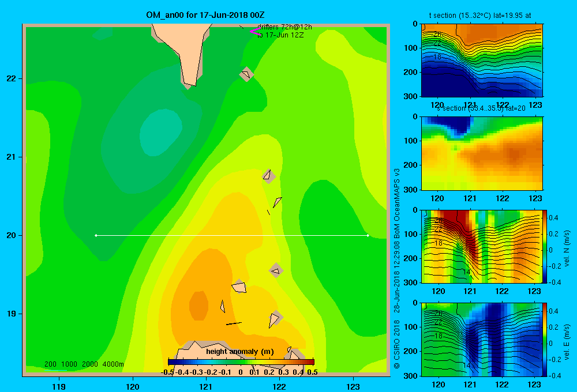Click the island near 121.9E 20.75N

click(x=269, y=176)
